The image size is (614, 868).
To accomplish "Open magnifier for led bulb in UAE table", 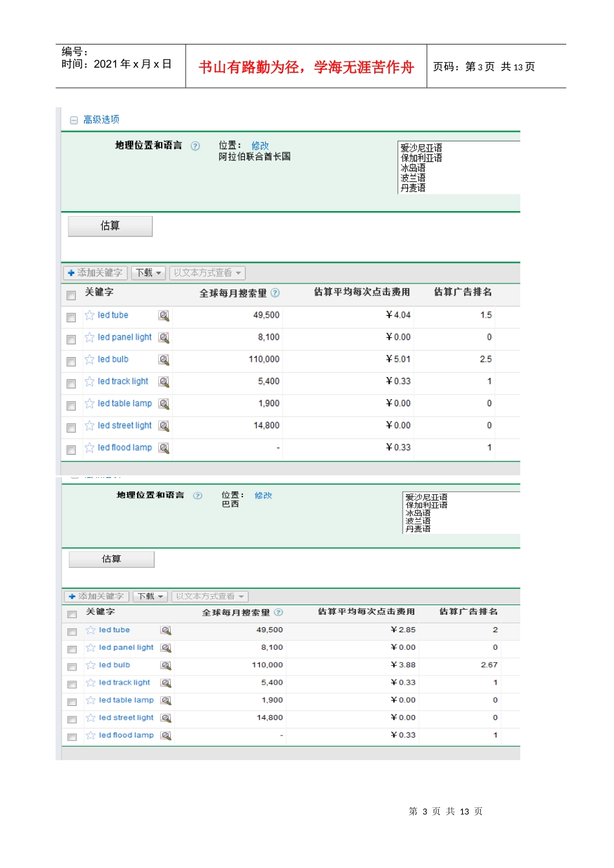I will tap(164, 360).
